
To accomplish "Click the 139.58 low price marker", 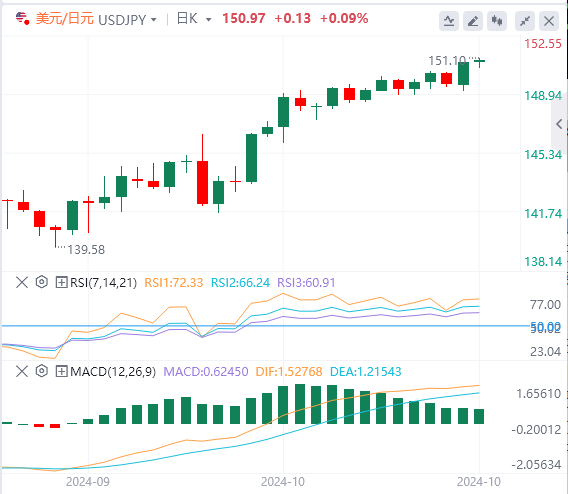I will (x=86, y=250).
